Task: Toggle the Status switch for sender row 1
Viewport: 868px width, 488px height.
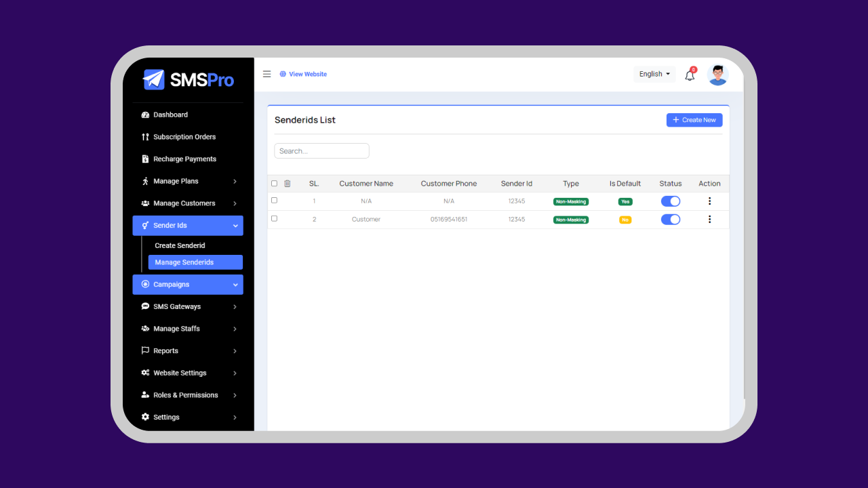Action: (670, 201)
